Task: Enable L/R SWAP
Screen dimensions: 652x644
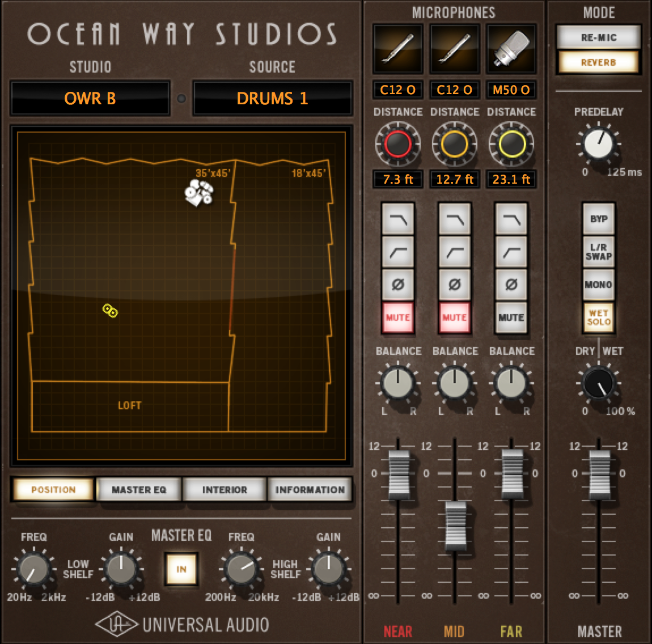Action: tap(598, 252)
